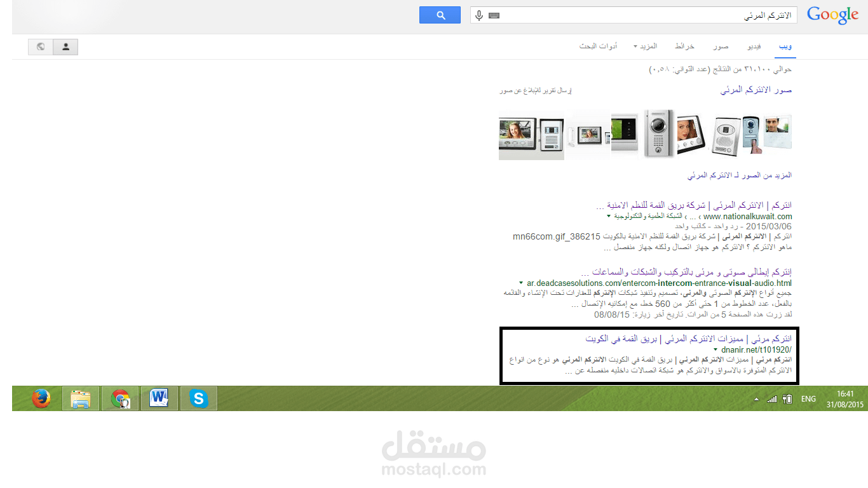
Task: Switch to the فيديو tab
Action: tap(754, 47)
